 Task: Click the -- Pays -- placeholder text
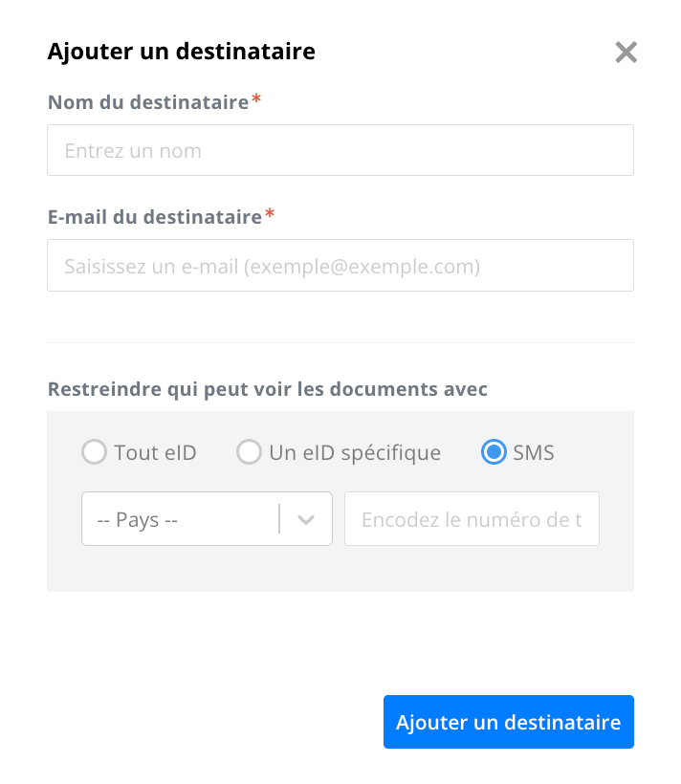pyautogui.click(x=137, y=520)
